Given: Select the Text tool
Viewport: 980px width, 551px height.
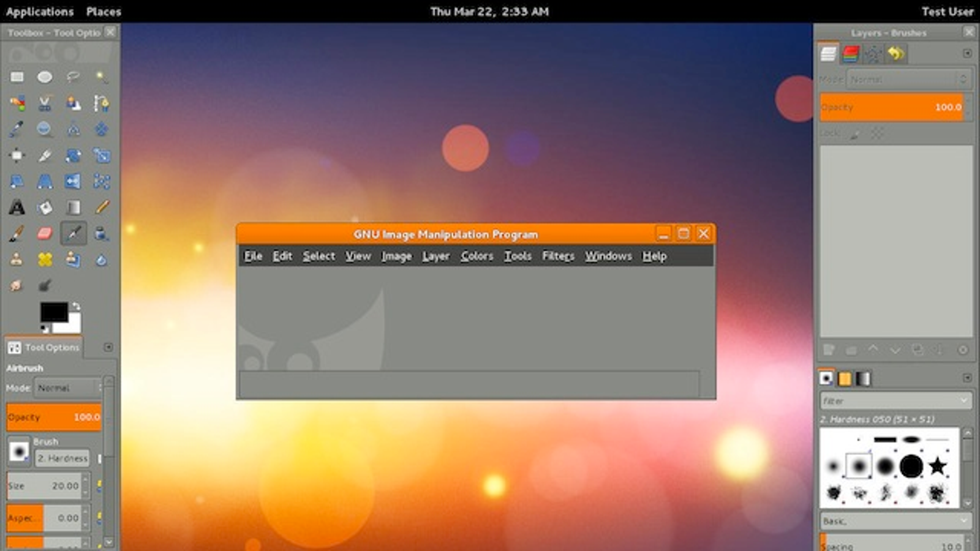Looking at the screenshot, I should coord(17,208).
